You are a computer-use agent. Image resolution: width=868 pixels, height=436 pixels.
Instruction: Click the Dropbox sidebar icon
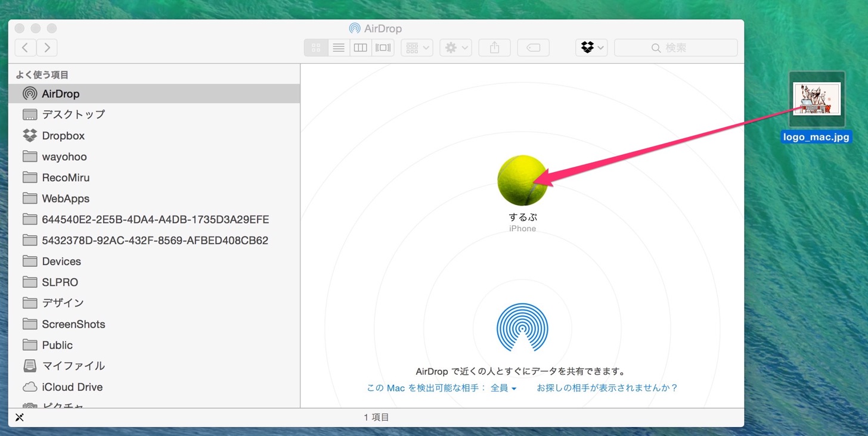point(30,136)
